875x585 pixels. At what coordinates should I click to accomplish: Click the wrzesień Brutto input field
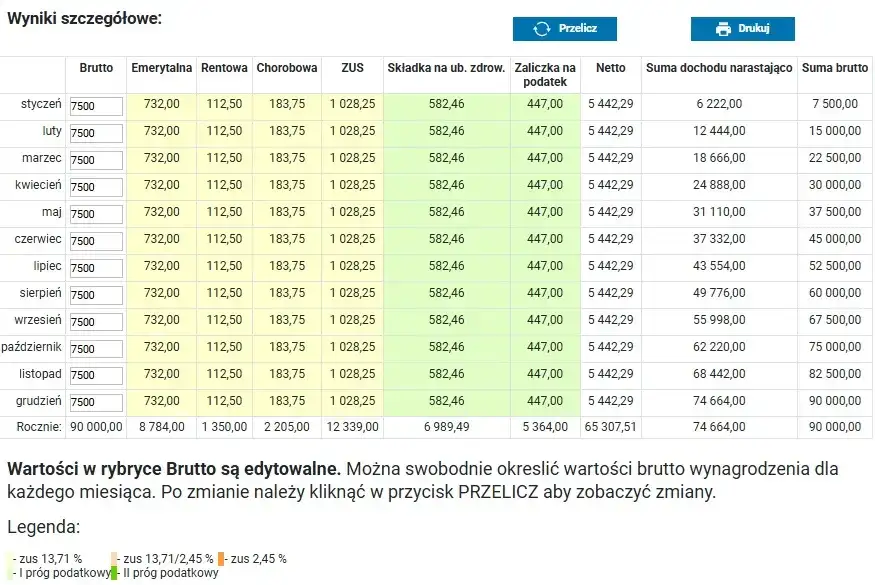95,321
